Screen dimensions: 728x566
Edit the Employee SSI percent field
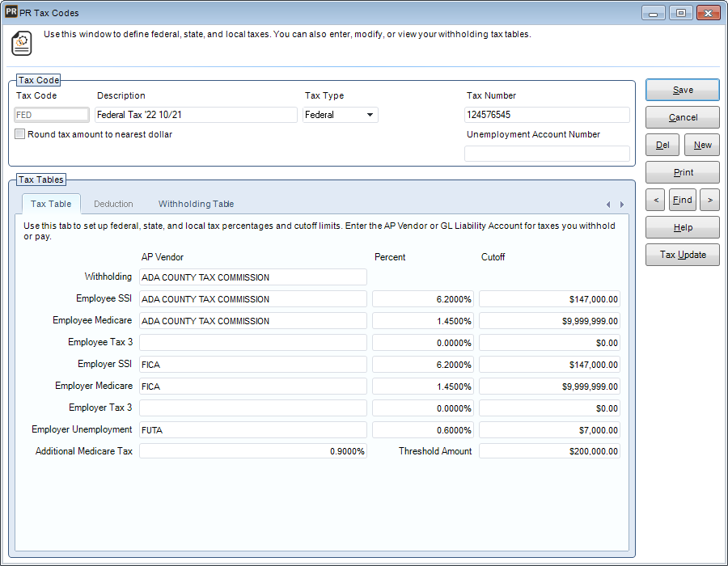click(423, 299)
